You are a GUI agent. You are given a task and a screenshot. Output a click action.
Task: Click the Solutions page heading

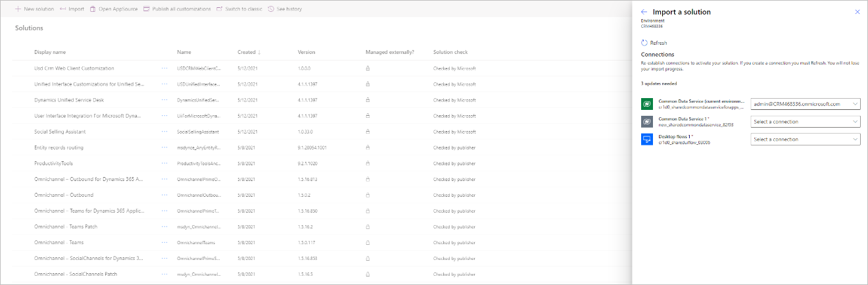click(x=29, y=28)
